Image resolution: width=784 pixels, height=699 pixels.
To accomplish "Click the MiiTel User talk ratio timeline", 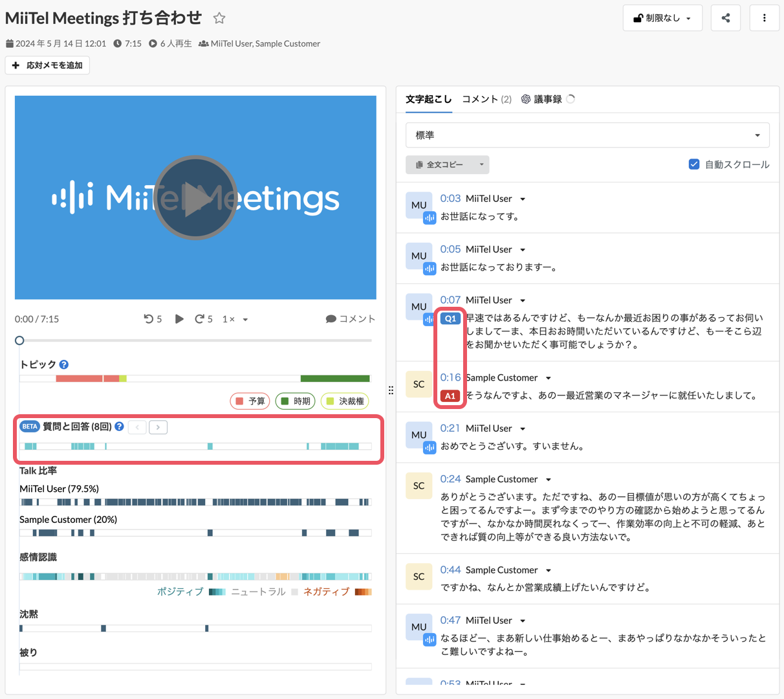I will click(195, 502).
